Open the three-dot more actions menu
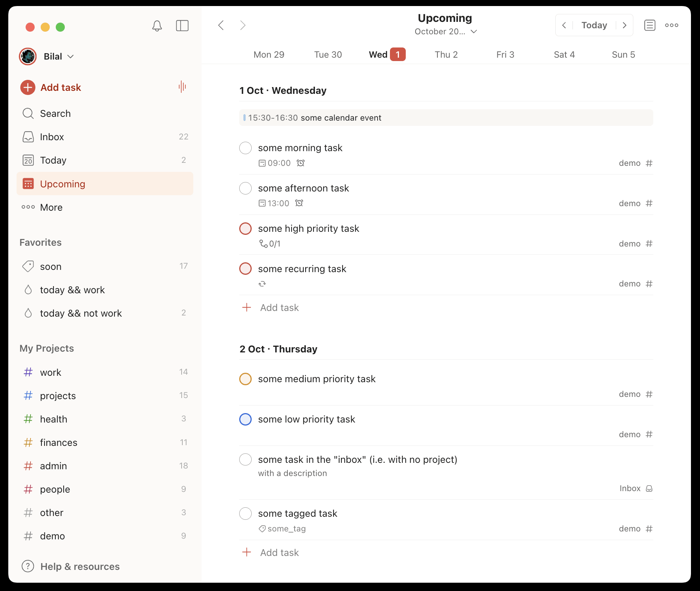The height and width of the screenshot is (591, 700). [671, 25]
